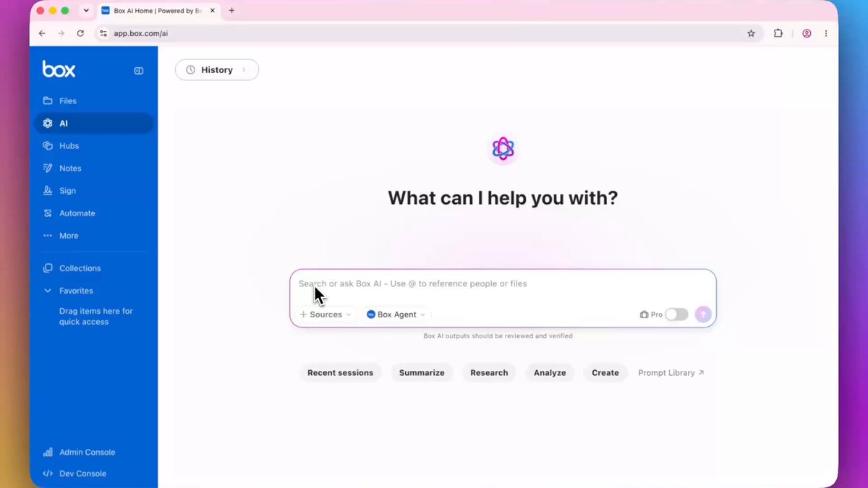This screenshot has width=868, height=488.
Task: Select the AI item in sidebar
Action: point(93,123)
